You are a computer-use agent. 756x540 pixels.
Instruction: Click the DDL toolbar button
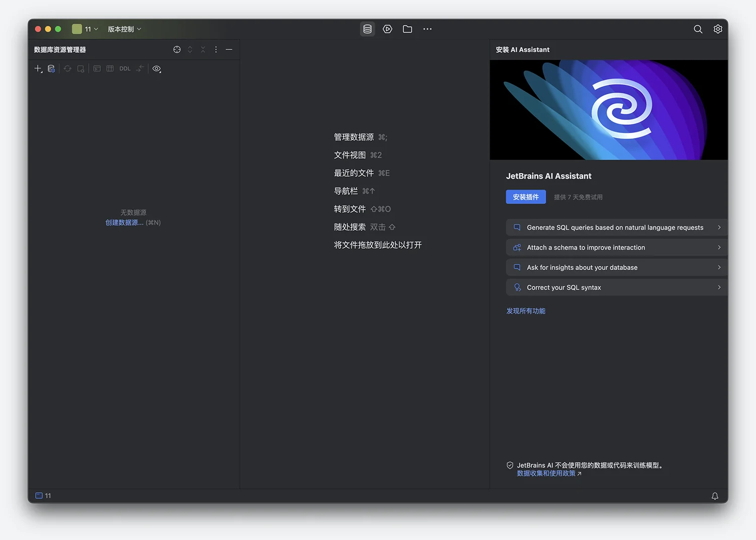(125, 69)
